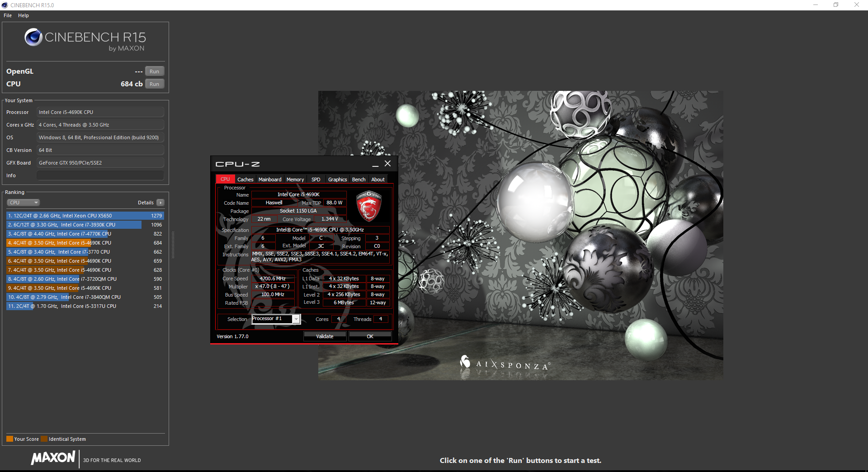Select ranking entry Core i7-3840QM CPU
The image size is (868, 472).
85,297
